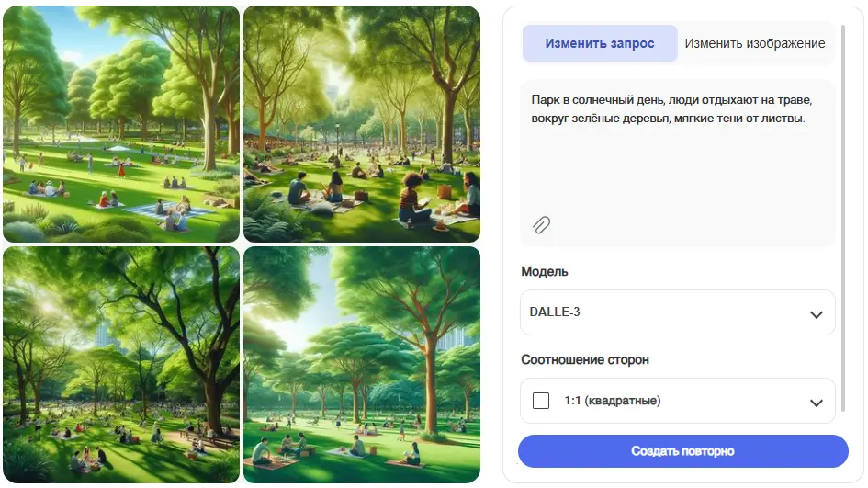Open the bottom-right generated park image
Viewport: 868px width, 488px height.
[362, 365]
